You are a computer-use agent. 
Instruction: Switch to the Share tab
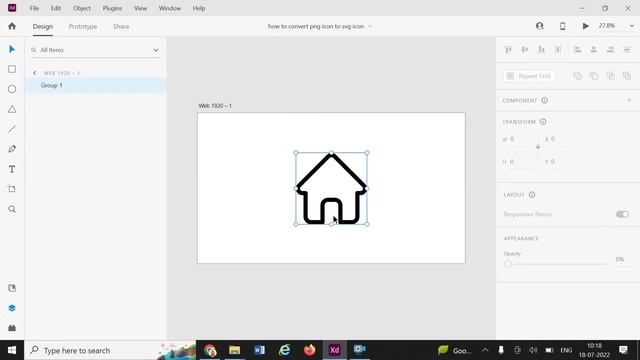pos(121,27)
